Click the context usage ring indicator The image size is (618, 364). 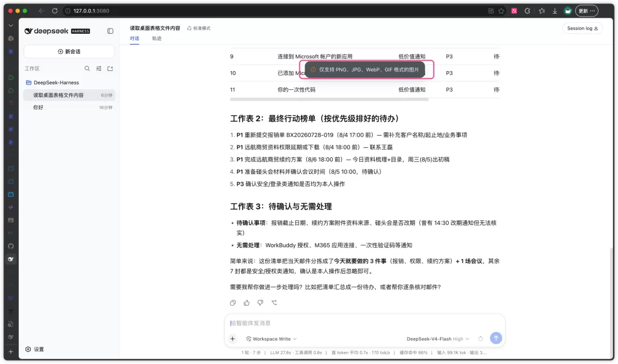click(x=481, y=339)
